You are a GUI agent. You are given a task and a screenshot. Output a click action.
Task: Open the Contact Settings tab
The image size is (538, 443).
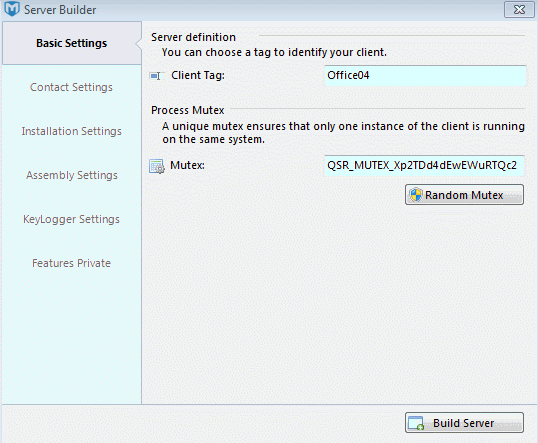(71, 87)
